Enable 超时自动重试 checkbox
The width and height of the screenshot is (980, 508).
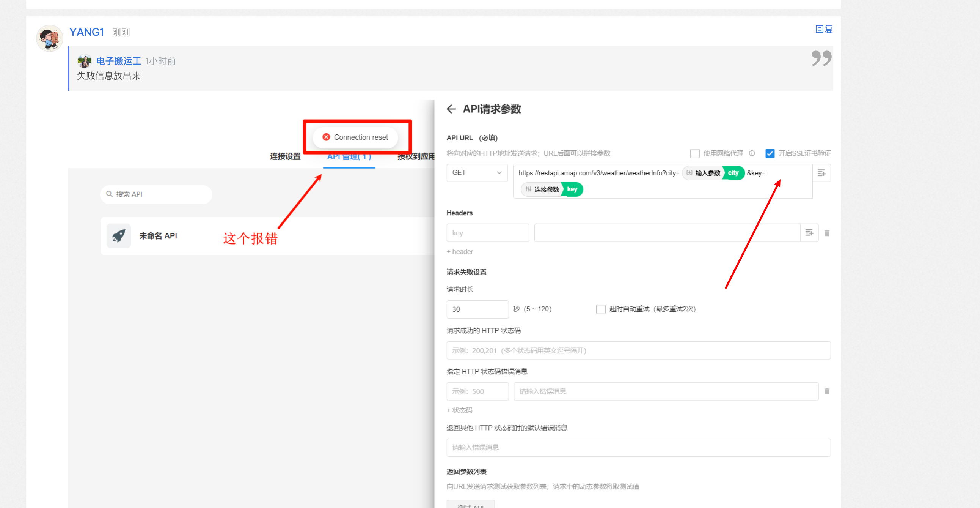click(601, 309)
